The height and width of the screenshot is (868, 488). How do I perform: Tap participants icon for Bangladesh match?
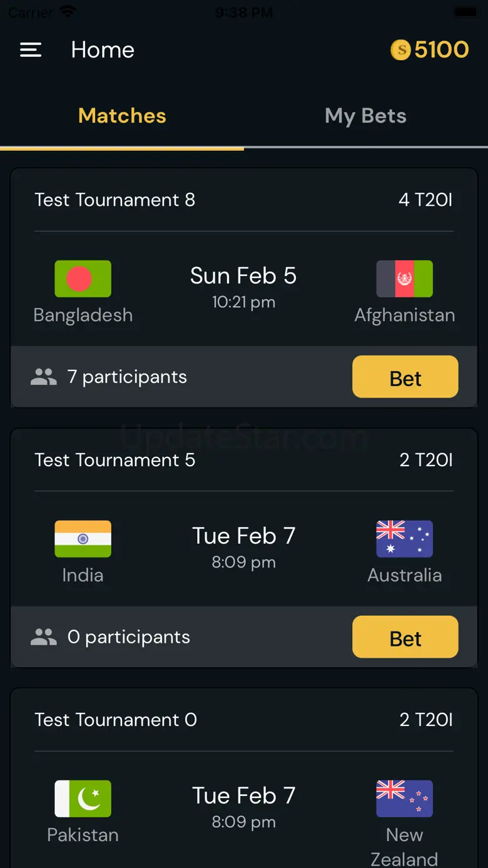44,377
